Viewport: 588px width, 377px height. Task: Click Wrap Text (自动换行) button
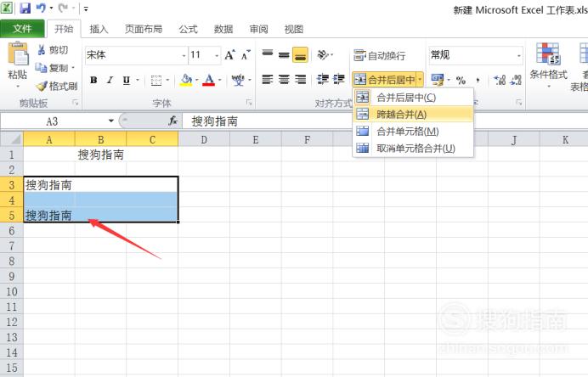[380, 55]
